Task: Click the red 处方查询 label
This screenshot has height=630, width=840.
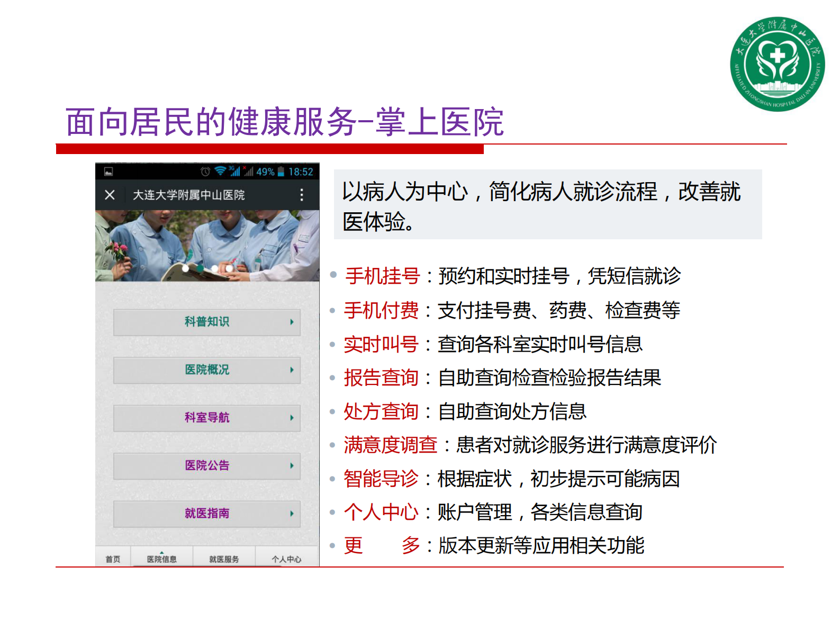Action: tap(381, 411)
